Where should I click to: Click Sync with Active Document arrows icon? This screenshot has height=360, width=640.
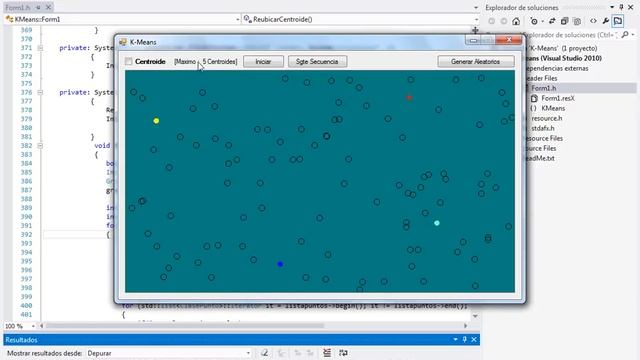tap(552, 21)
